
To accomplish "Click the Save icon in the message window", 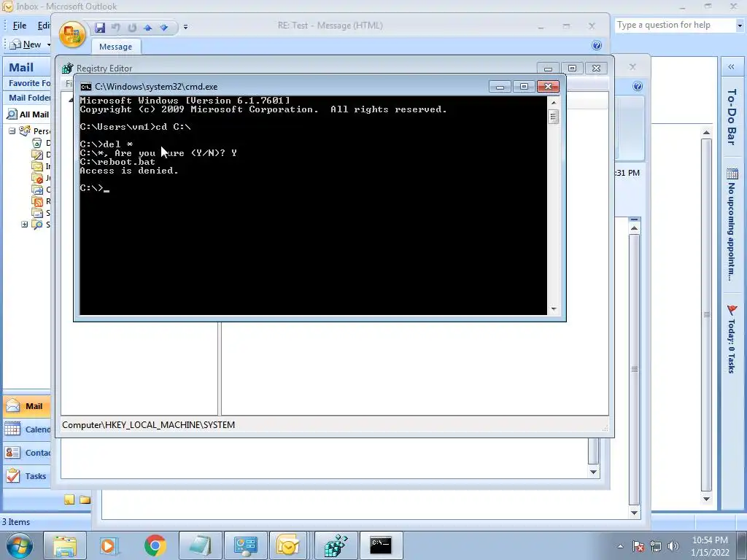I will pos(99,28).
